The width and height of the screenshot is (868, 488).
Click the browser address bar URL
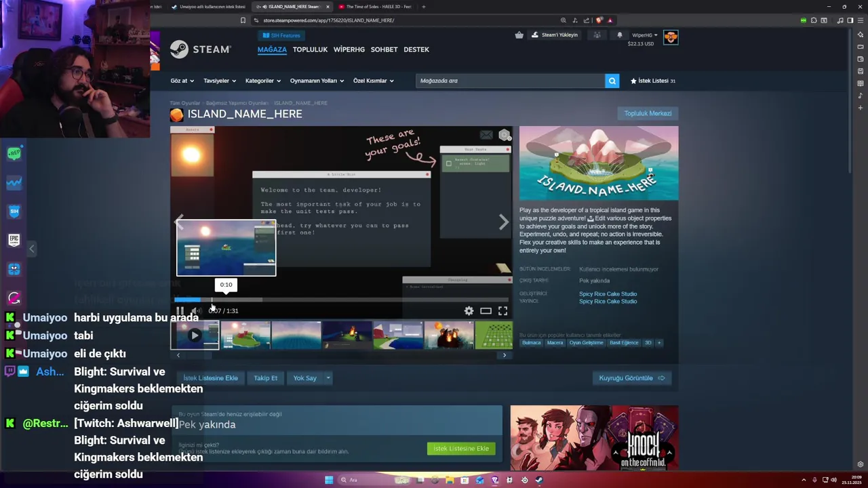(x=329, y=20)
